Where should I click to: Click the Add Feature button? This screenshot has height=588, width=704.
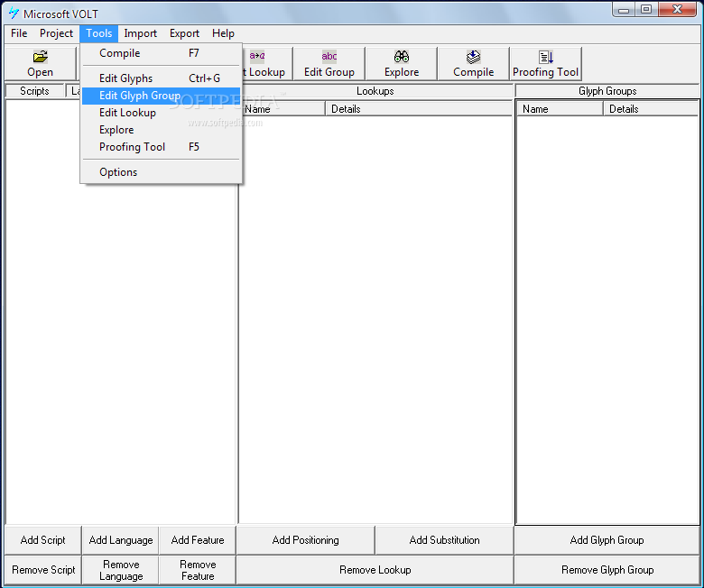(198, 540)
